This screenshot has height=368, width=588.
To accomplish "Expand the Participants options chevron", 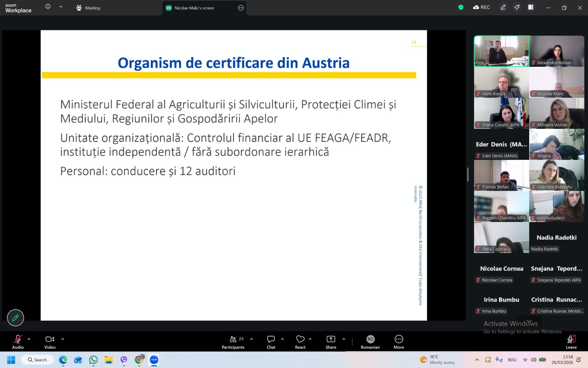I will click(x=251, y=339).
